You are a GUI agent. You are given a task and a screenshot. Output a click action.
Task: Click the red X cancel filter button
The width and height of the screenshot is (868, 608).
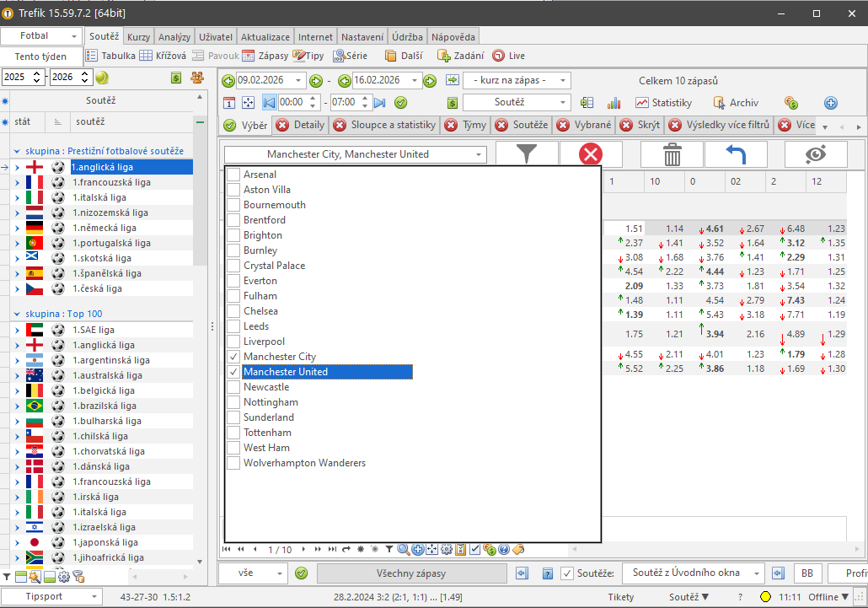(x=591, y=154)
